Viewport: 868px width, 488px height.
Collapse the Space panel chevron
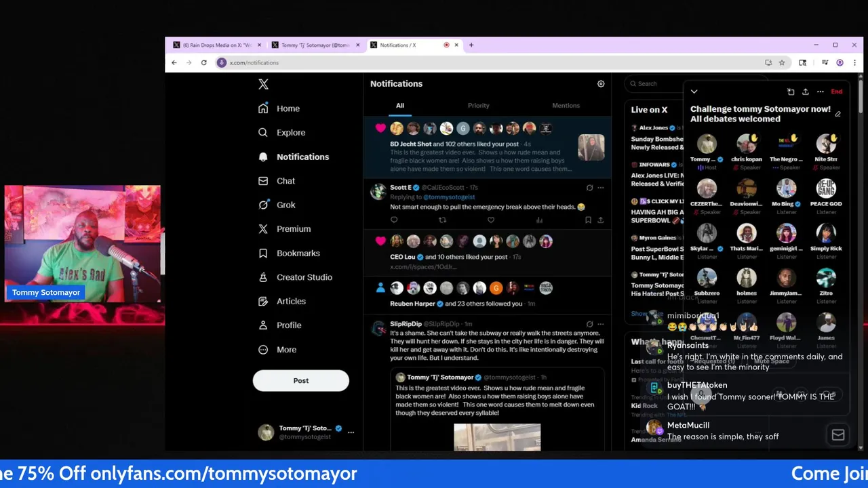click(694, 91)
